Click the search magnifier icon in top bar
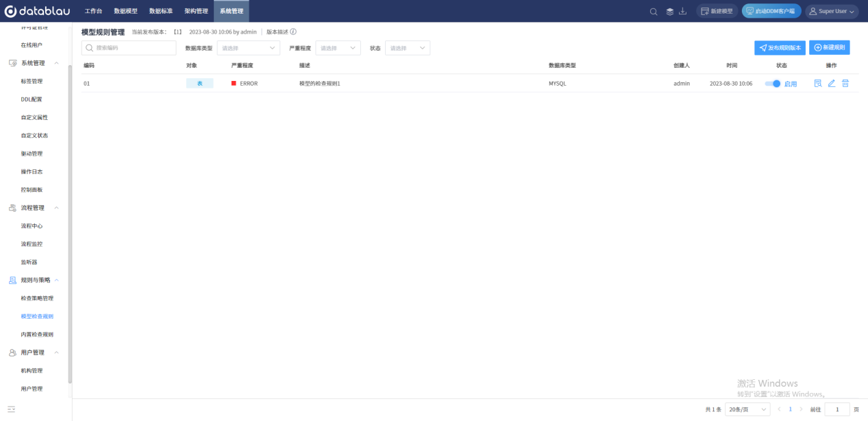This screenshot has height=421, width=868. coord(654,11)
